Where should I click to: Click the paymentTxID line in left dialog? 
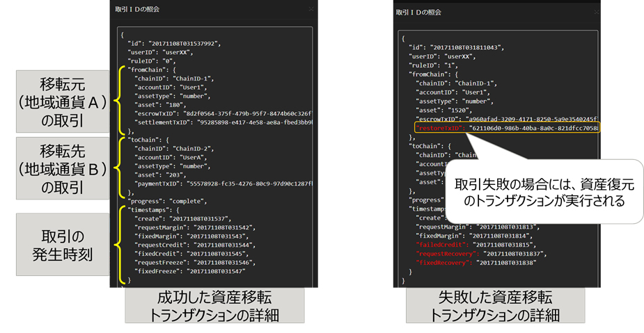click(x=217, y=184)
